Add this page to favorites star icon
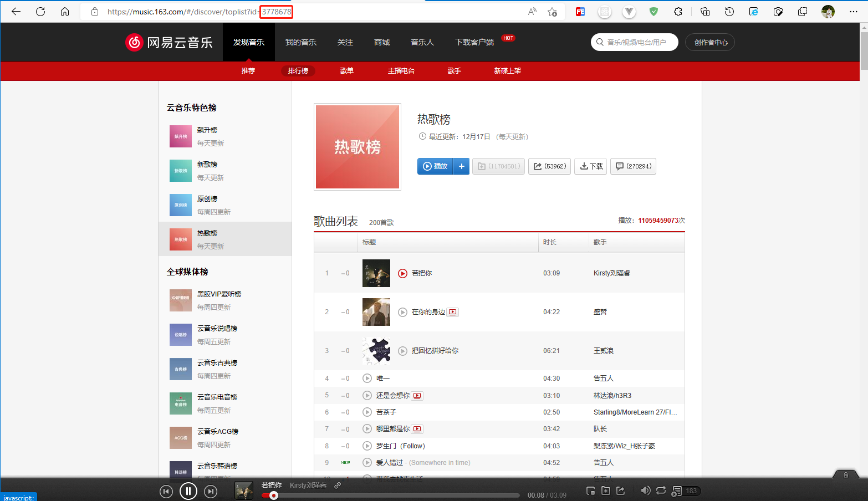The height and width of the screenshot is (501, 868). (x=552, y=11)
